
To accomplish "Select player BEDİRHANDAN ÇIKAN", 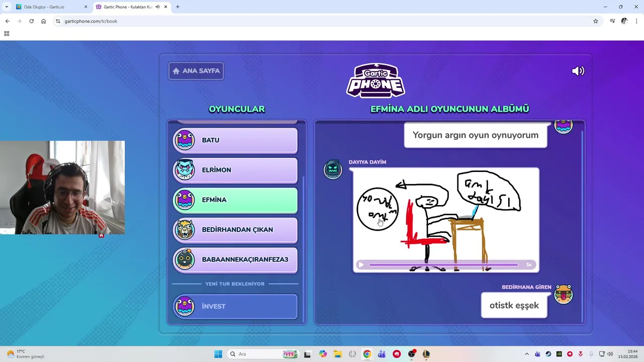I will click(235, 230).
